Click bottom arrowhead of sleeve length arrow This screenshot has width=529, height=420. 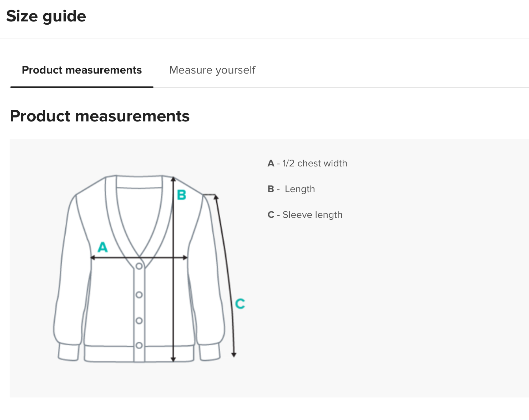click(234, 355)
